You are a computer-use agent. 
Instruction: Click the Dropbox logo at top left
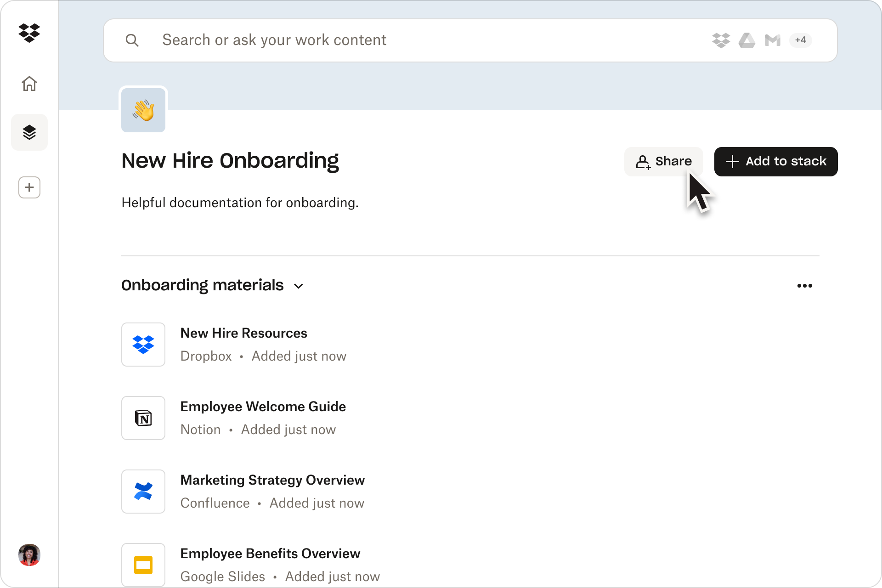[29, 33]
